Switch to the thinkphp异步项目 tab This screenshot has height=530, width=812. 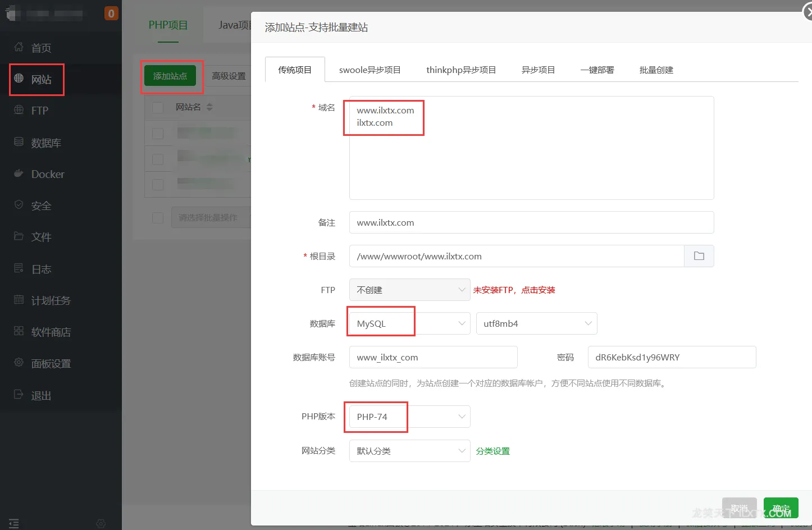[461, 70]
